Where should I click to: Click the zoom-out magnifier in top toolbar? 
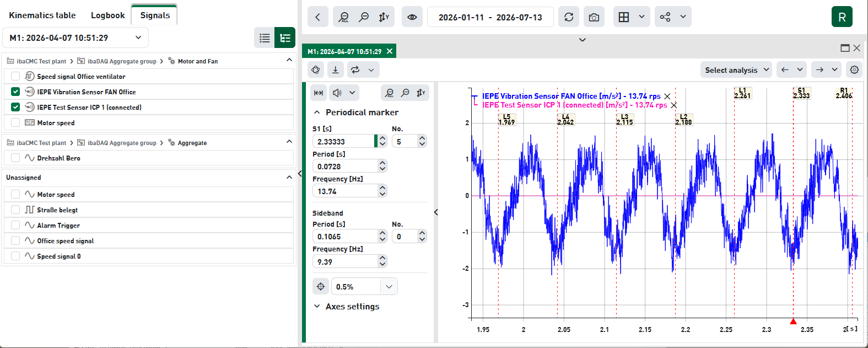364,17
